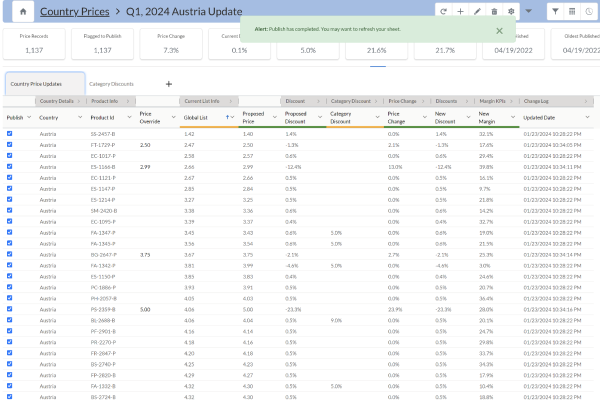Image resolution: width=600 pixels, height=400 pixels.
Task: Open the Product Id column menu
Action: tap(129, 117)
